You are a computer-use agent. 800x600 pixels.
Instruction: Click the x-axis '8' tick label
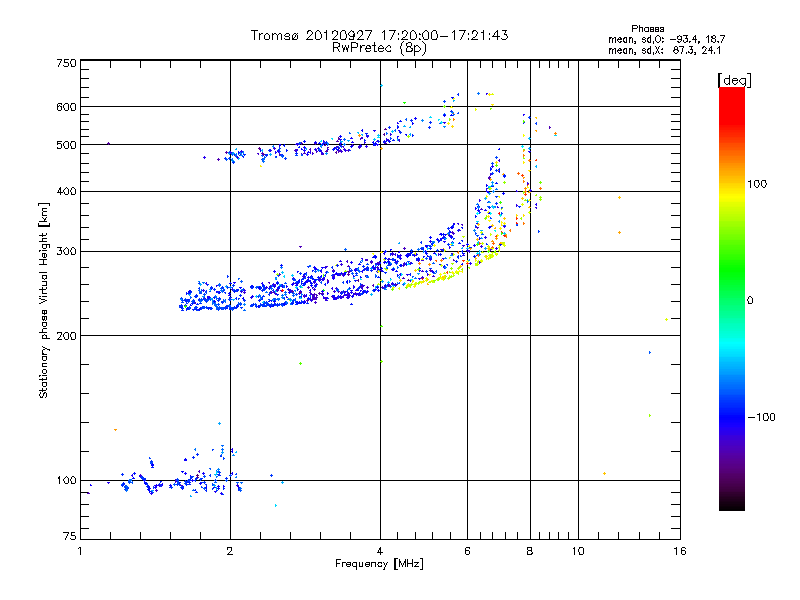tap(530, 551)
